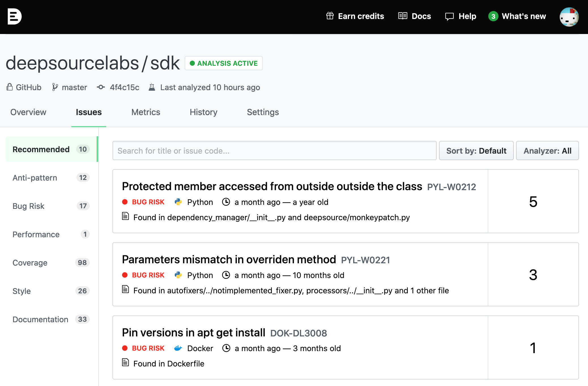
Task: Switch to the Metrics tab
Action: tap(146, 112)
